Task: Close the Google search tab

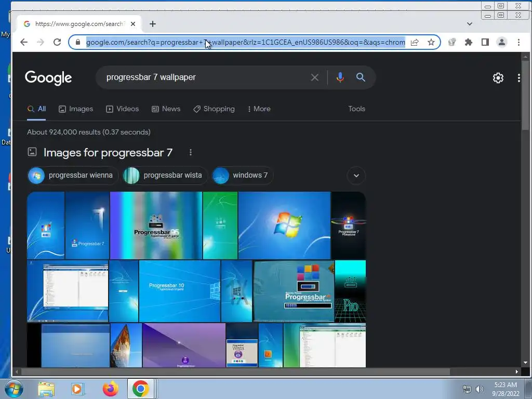Action: (x=133, y=24)
